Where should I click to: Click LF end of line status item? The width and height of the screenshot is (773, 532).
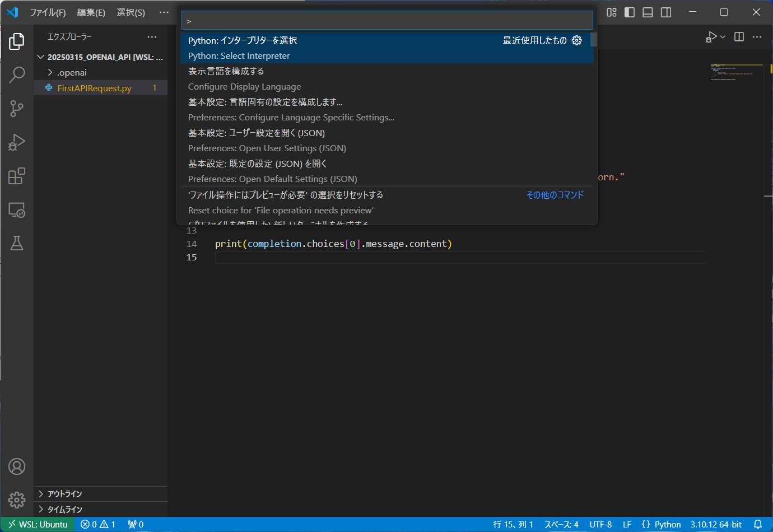[x=627, y=525]
